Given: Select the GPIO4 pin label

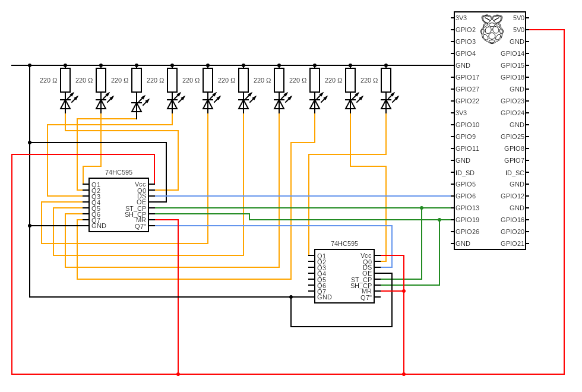Looking at the screenshot, I should [x=466, y=53].
